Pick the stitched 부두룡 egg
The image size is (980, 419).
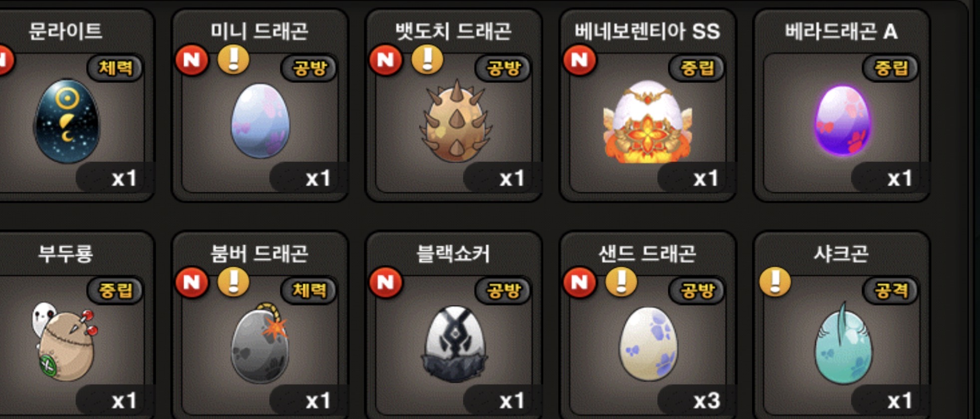(x=65, y=342)
